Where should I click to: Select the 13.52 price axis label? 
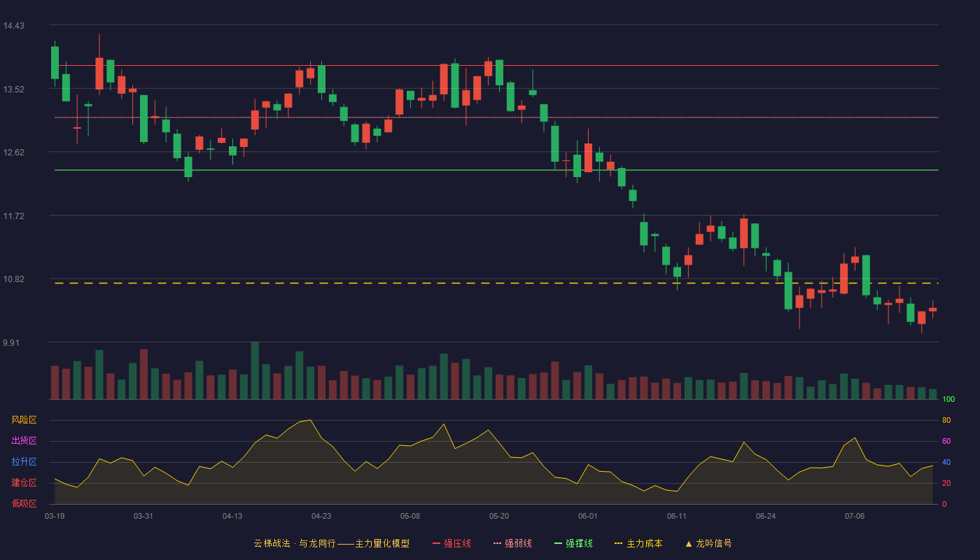[13, 90]
